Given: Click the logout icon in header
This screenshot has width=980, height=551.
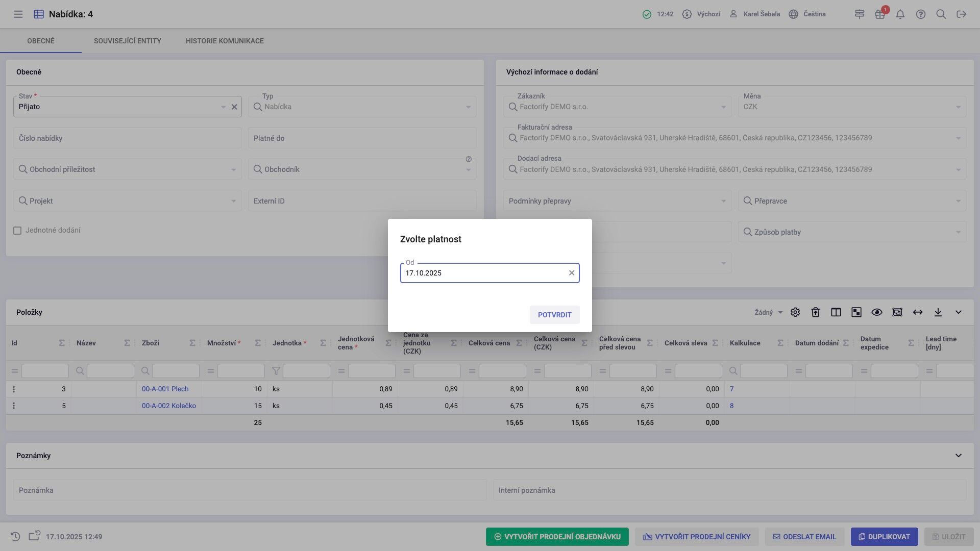Looking at the screenshot, I should [x=962, y=14].
